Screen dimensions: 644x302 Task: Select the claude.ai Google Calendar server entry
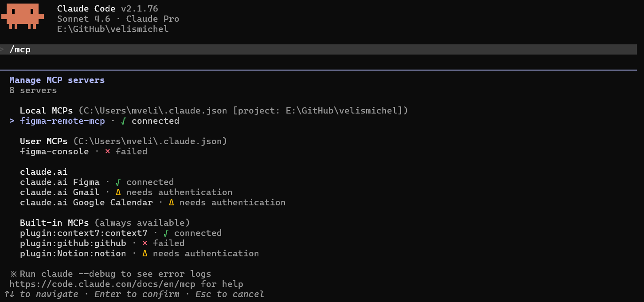click(x=152, y=203)
